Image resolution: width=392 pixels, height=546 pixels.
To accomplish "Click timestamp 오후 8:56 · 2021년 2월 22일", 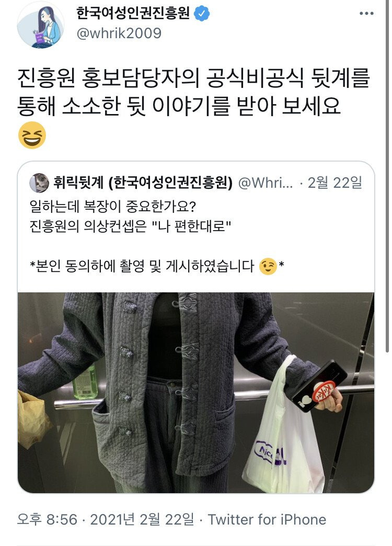I will (106, 519).
